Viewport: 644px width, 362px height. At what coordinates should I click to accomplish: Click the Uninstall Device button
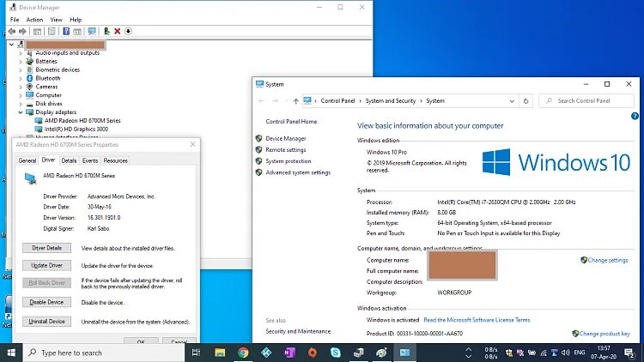coord(47,322)
